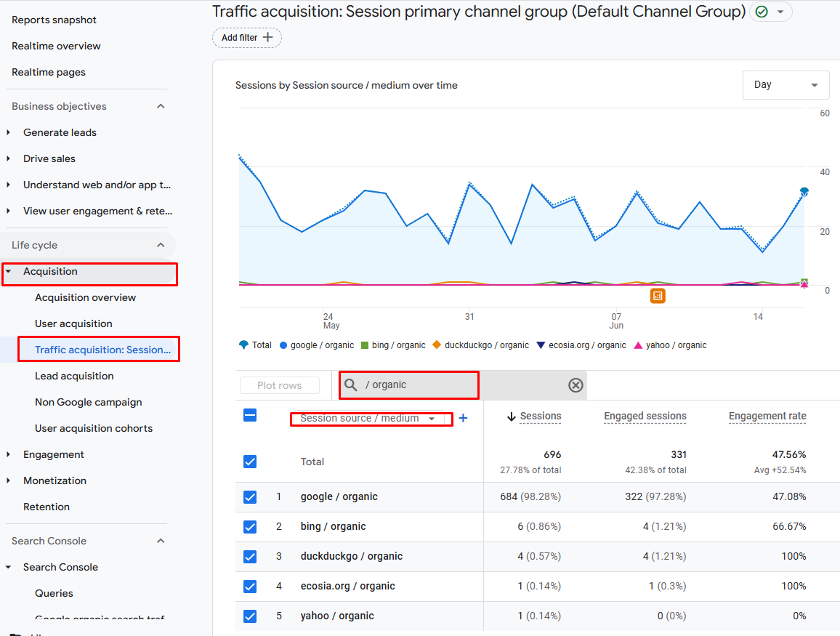Select Traffic acquisition: Session report
Image resolution: width=840 pixels, height=636 pixels.
point(103,350)
